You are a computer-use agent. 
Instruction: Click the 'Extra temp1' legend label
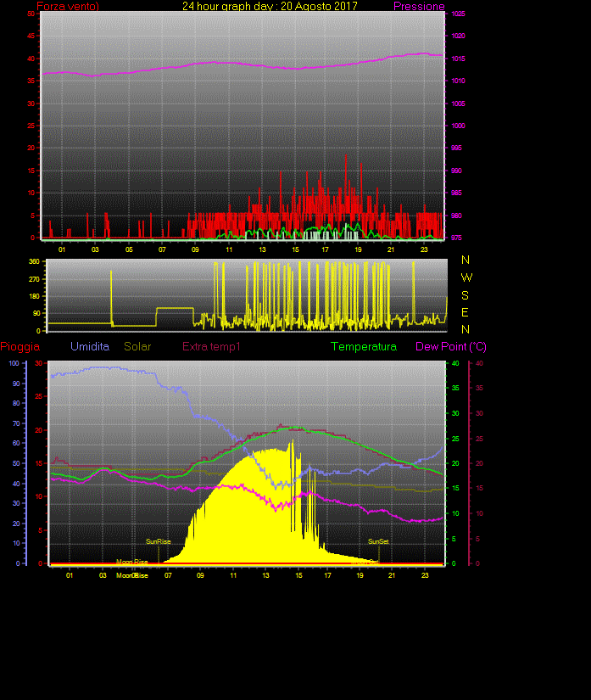point(211,346)
